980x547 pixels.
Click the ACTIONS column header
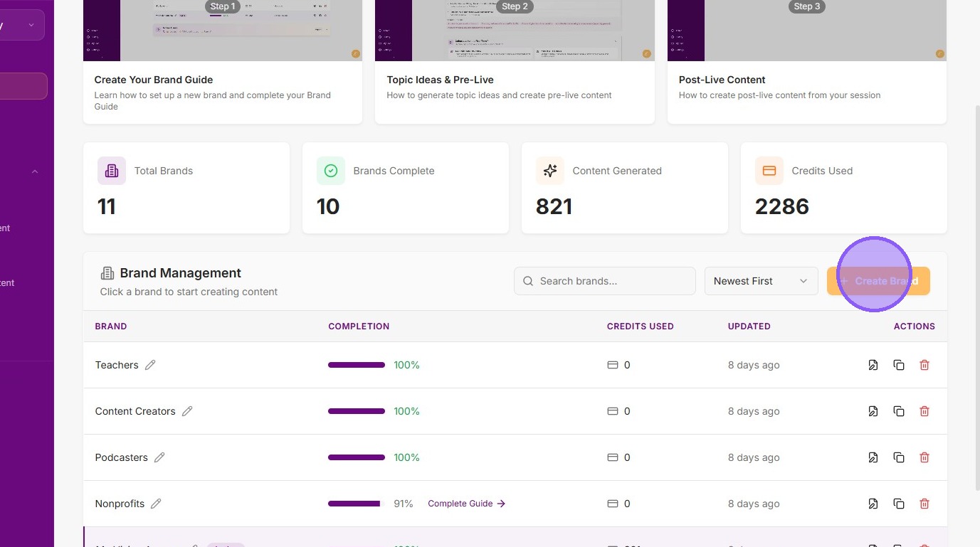(915, 326)
